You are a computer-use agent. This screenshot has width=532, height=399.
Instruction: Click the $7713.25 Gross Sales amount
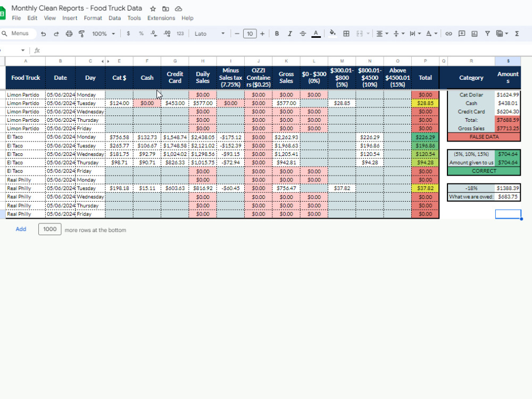click(508, 129)
